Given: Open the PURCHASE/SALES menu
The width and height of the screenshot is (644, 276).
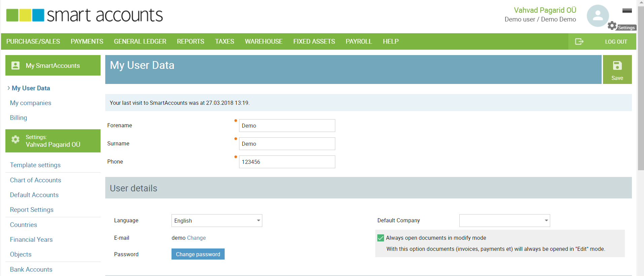Looking at the screenshot, I should (x=33, y=41).
